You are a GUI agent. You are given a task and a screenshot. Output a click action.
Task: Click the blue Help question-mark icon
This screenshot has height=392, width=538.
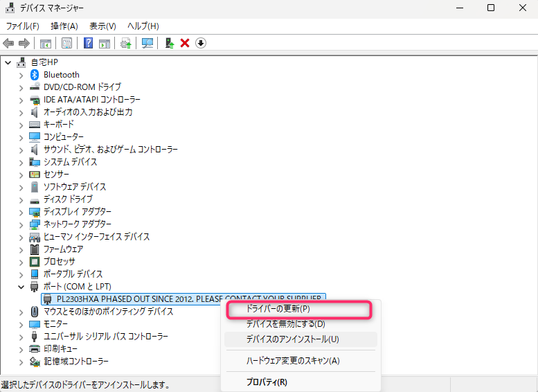click(x=88, y=43)
